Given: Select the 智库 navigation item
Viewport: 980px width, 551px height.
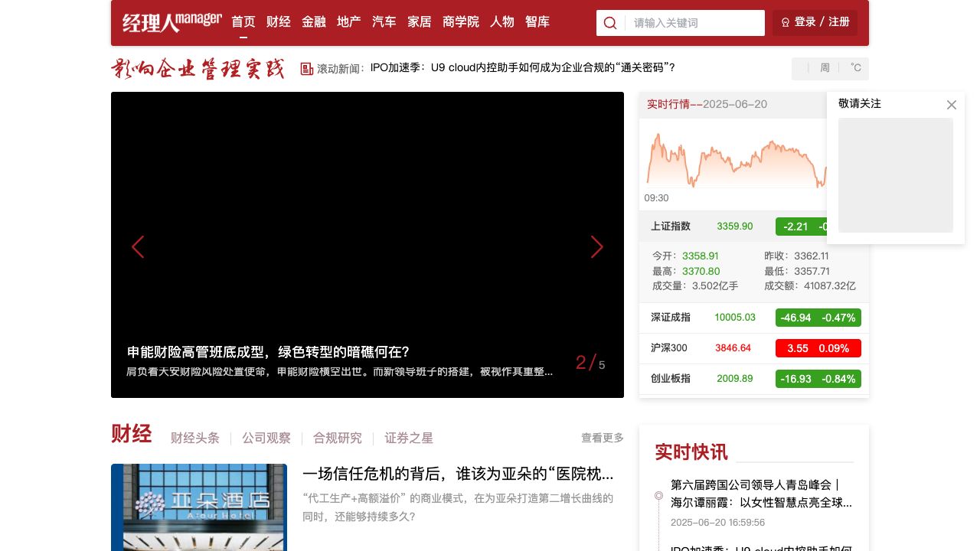Looking at the screenshot, I should 537,22.
